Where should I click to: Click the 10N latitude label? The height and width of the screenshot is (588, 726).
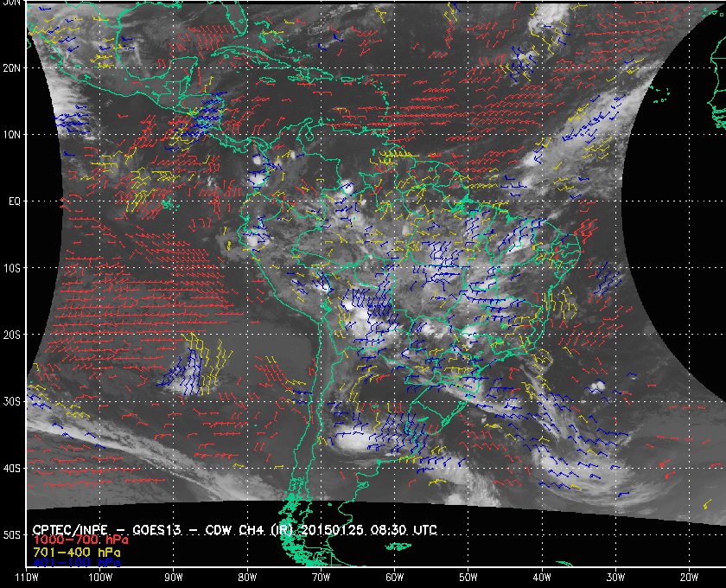pos(12,135)
